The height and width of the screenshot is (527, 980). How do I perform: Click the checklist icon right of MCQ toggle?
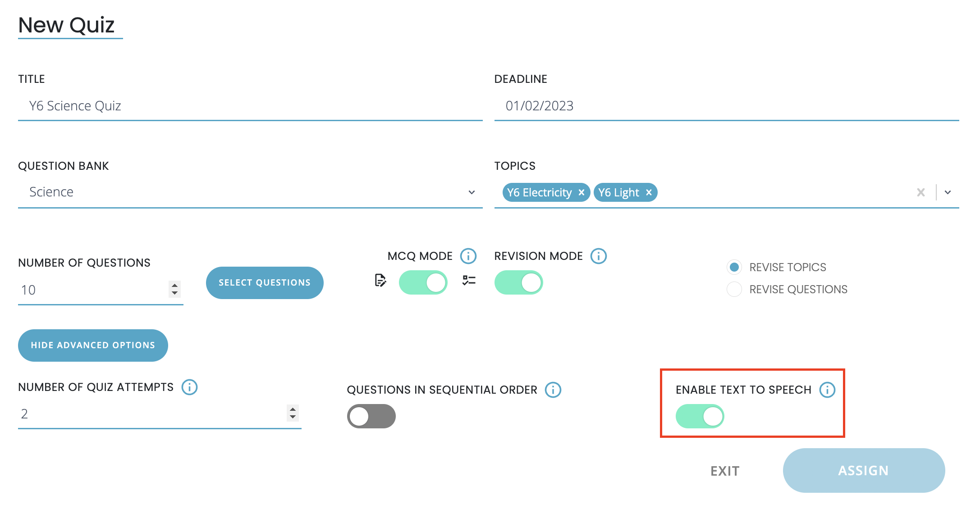pos(469,281)
